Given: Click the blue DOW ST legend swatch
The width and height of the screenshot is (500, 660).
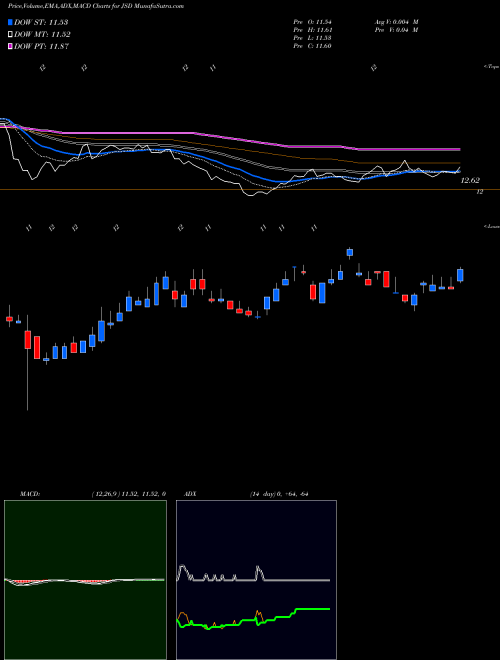Looking at the screenshot, I should [10, 22].
